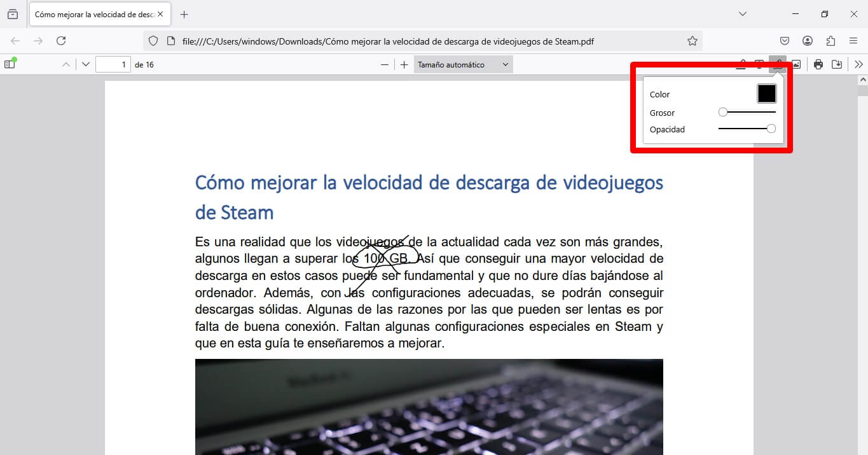Reload the current PDF page

tap(61, 41)
